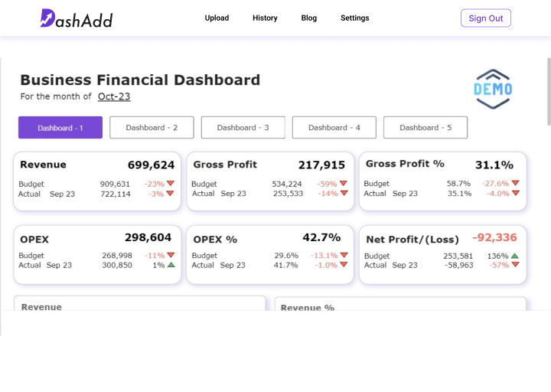The width and height of the screenshot is (551, 392).
Task: Click red arrow beside OPEX -11%
Action: (x=171, y=255)
